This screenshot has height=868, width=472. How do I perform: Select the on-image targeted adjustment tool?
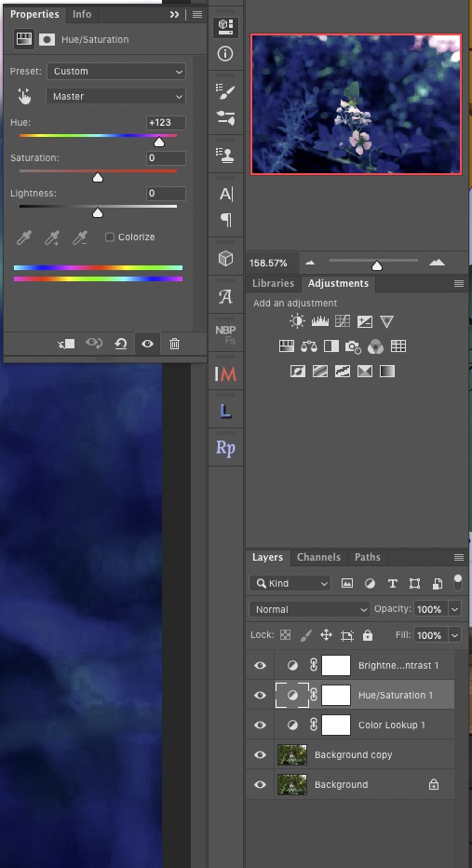tap(24, 96)
